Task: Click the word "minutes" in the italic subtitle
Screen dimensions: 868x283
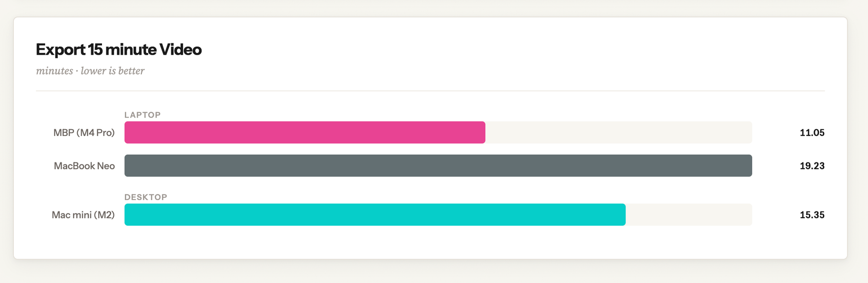Action: [54, 71]
